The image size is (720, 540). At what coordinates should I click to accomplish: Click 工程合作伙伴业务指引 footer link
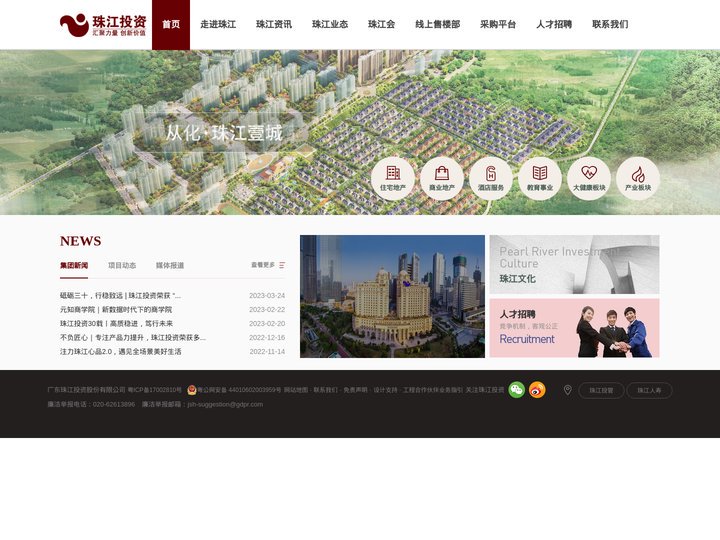433,390
